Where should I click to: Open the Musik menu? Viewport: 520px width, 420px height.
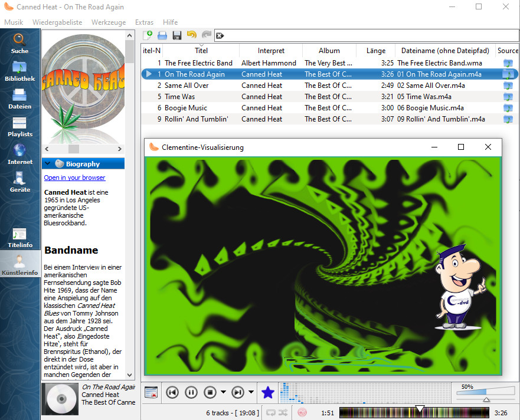pos(14,22)
